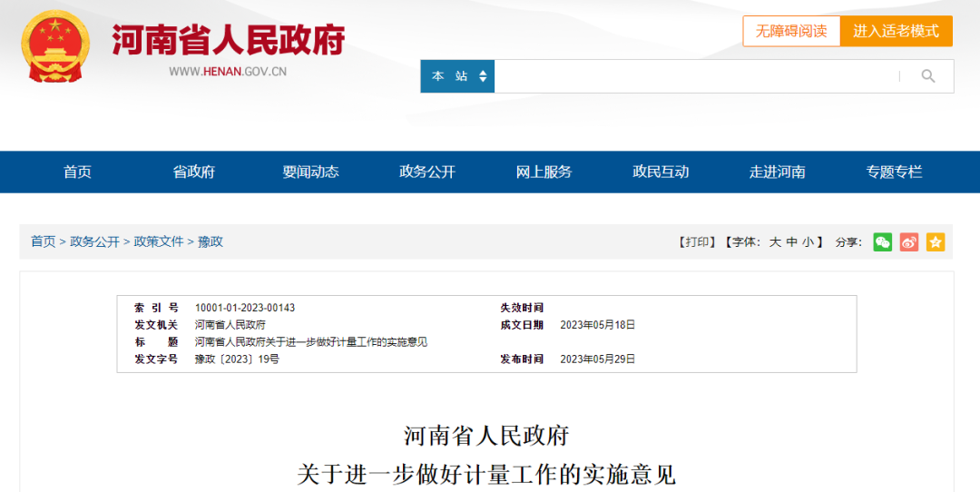Click the 政策文件 breadcrumb link
The width and height of the screenshot is (980, 492).
click(159, 241)
